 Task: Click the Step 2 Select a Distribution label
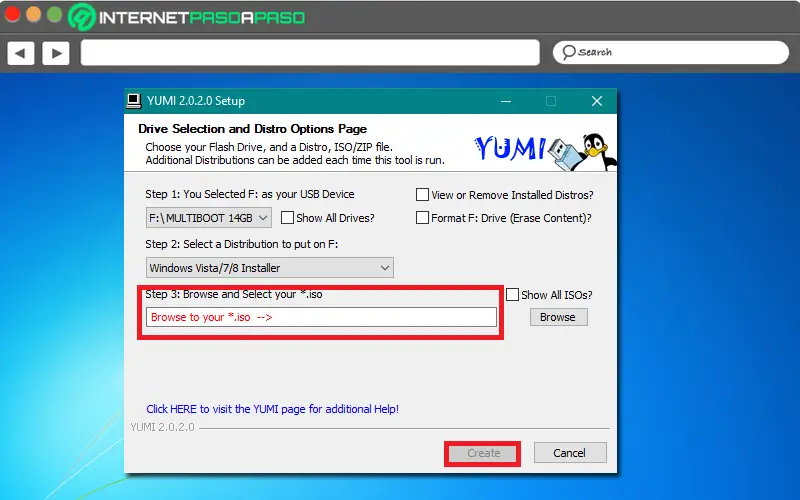[x=241, y=244]
